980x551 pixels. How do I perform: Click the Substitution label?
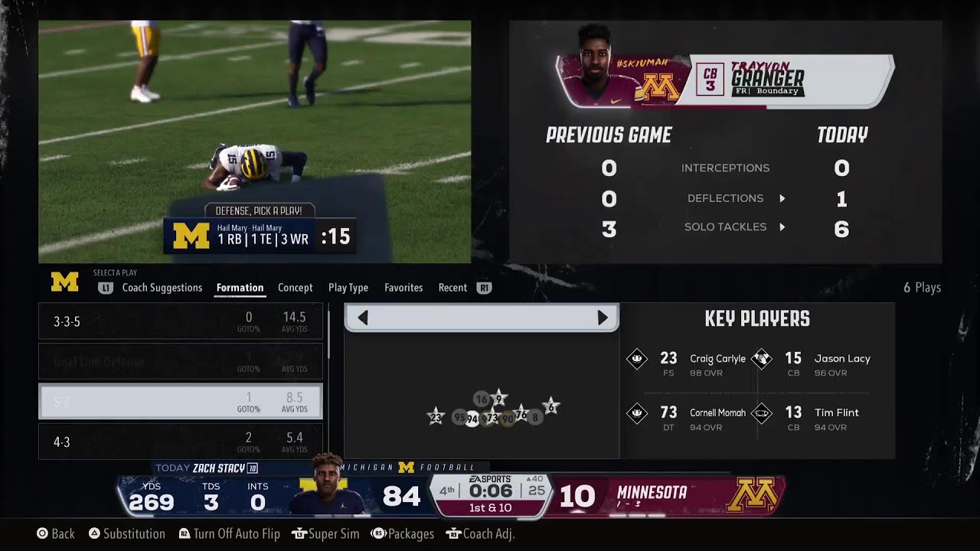pyautogui.click(x=134, y=533)
